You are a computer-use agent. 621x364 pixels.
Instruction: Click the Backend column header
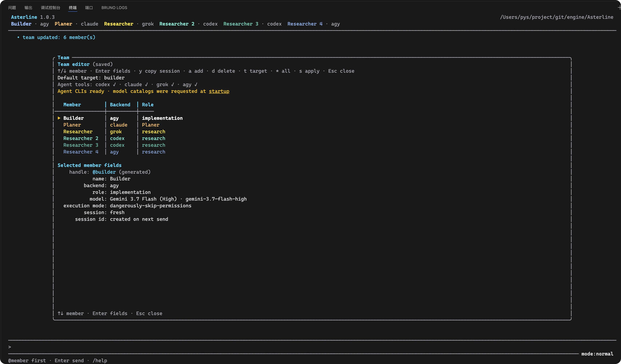coord(120,105)
